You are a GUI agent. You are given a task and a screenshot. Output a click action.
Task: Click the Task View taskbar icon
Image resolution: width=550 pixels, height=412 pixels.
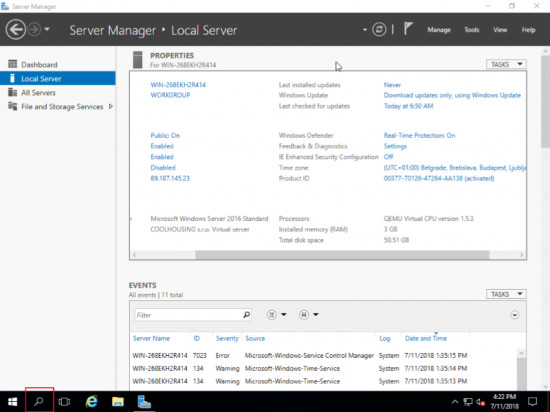coord(65,401)
